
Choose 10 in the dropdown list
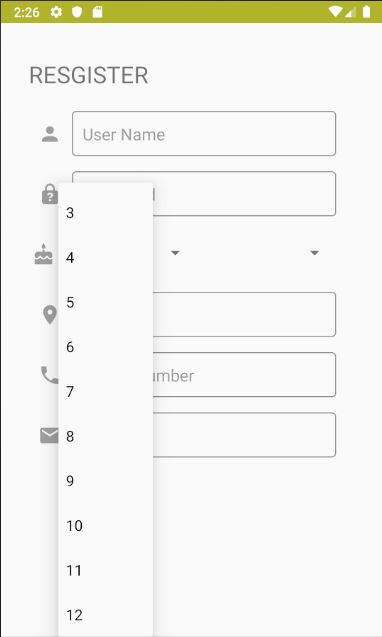(x=106, y=526)
